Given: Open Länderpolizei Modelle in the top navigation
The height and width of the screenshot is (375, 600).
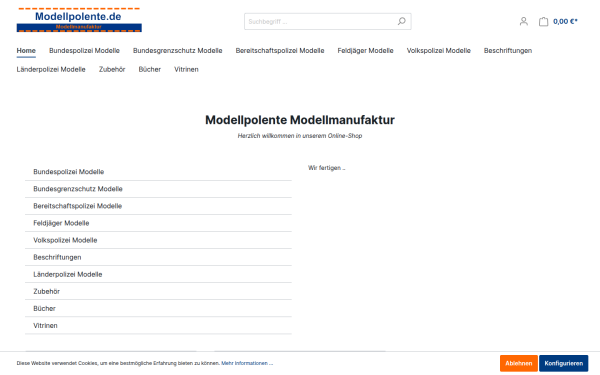Looking at the screenshot, I should 51,69.
